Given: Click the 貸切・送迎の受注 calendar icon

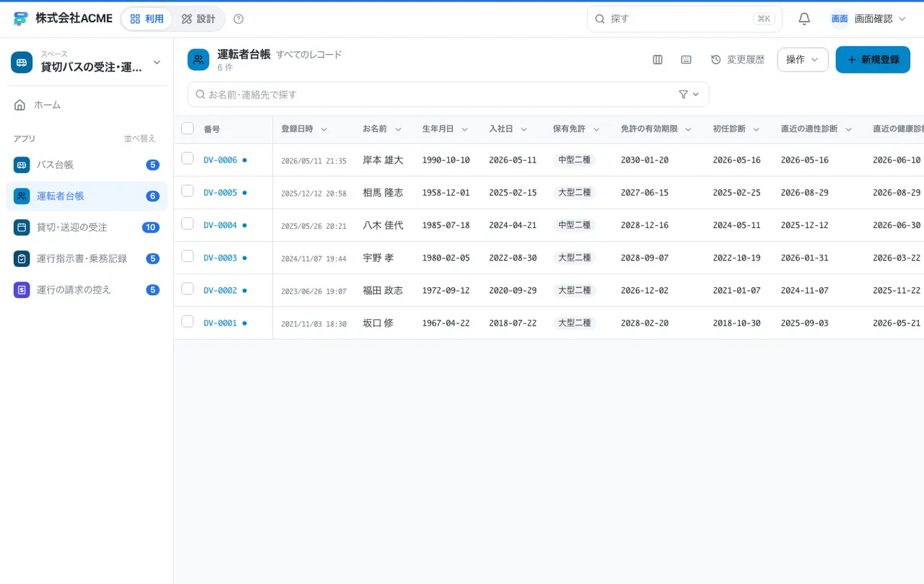Looking at the screenshot, I should pos(22,227).
